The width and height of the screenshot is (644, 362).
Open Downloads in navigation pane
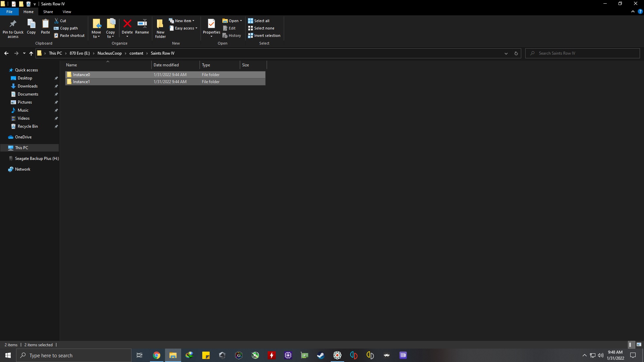[x=28, y=86]
